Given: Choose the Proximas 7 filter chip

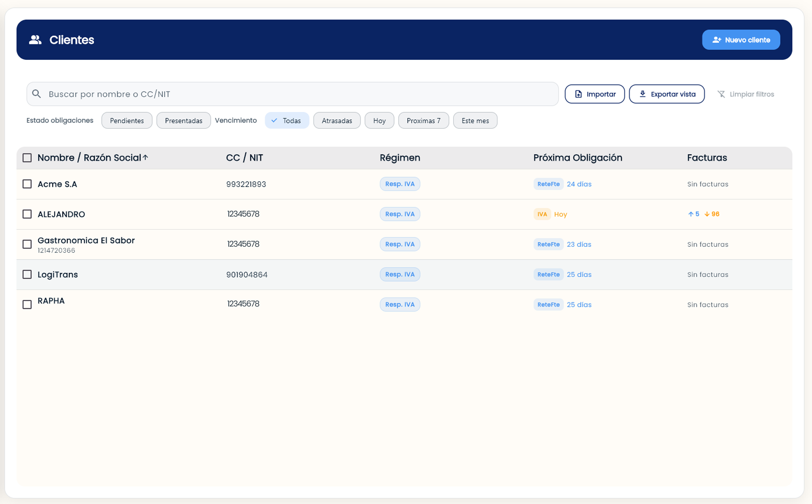Looking at the screenshot, I should [423, 121].
